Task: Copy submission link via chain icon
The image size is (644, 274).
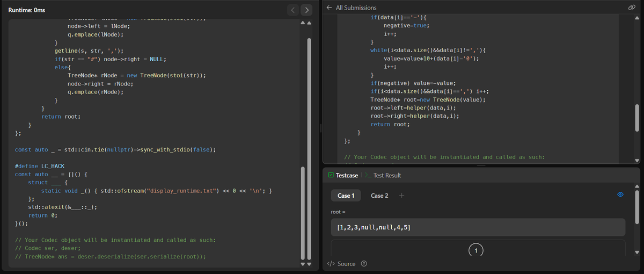Action: pyautogui.click(x=633, y=8)
